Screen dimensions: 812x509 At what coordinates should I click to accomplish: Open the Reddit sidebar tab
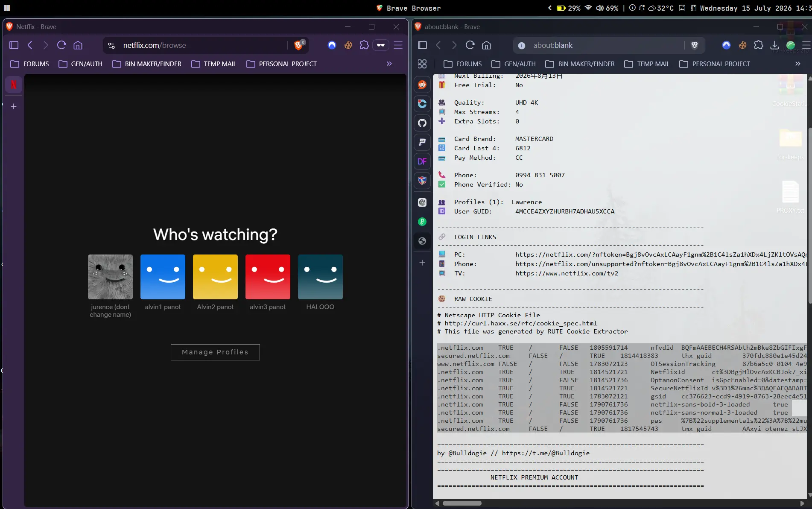422,85
